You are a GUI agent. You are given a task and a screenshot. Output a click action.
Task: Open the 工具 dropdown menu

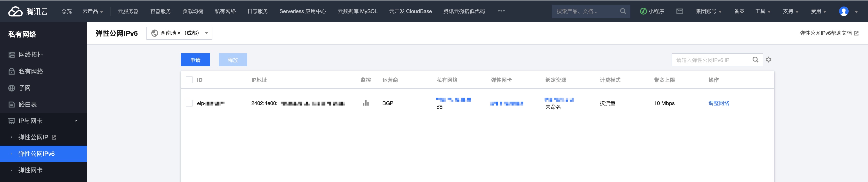click(763, 11)
